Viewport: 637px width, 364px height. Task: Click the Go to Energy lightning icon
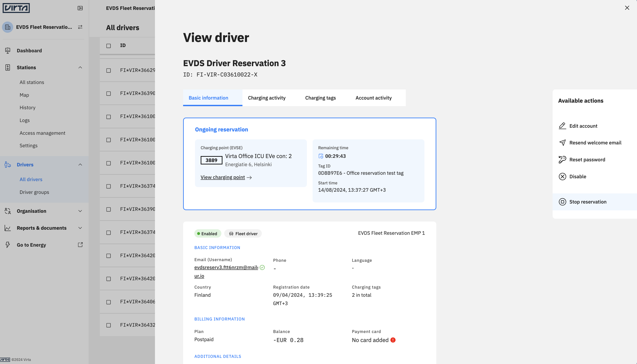[8, 245]
